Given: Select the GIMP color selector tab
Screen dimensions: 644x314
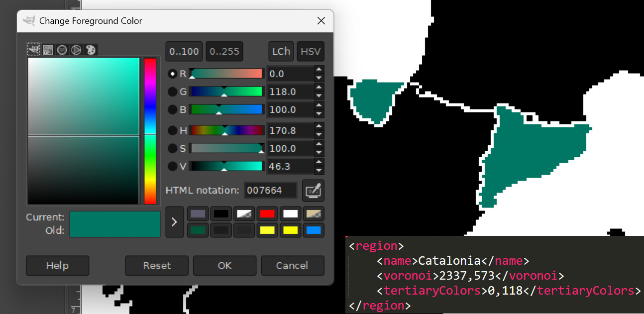Looking at the screenshot, I should (x=34, y=49).
